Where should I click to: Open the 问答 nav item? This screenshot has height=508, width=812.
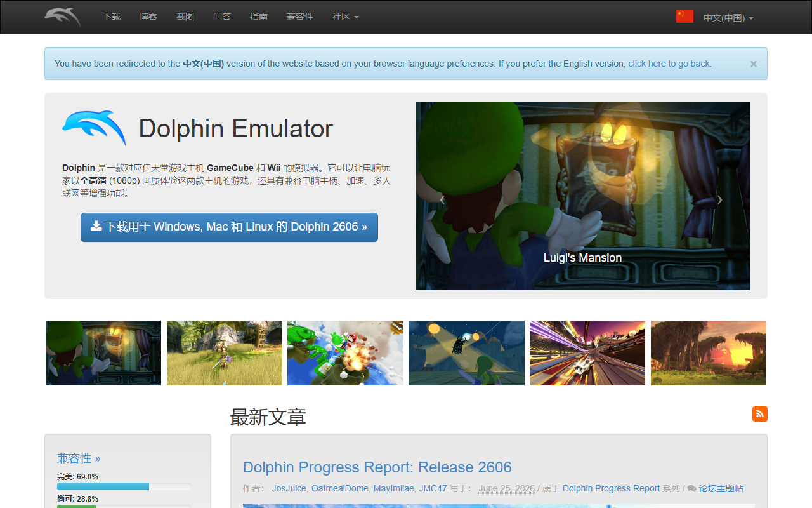coord(222,17)
